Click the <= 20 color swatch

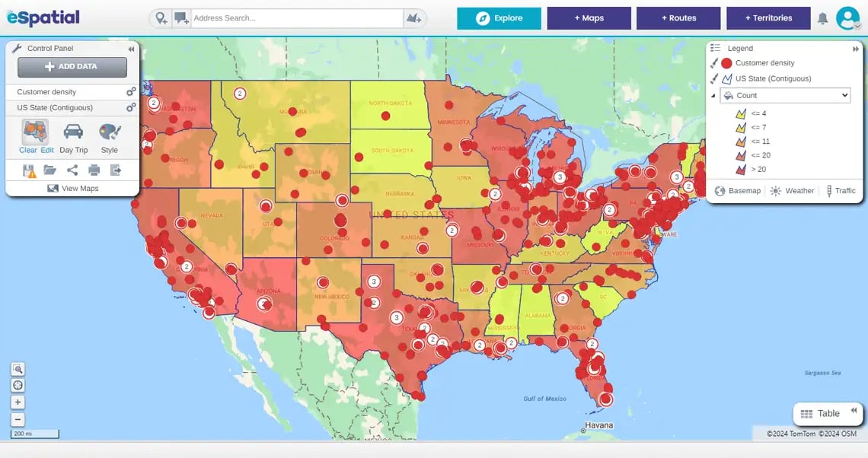(741, 155)
